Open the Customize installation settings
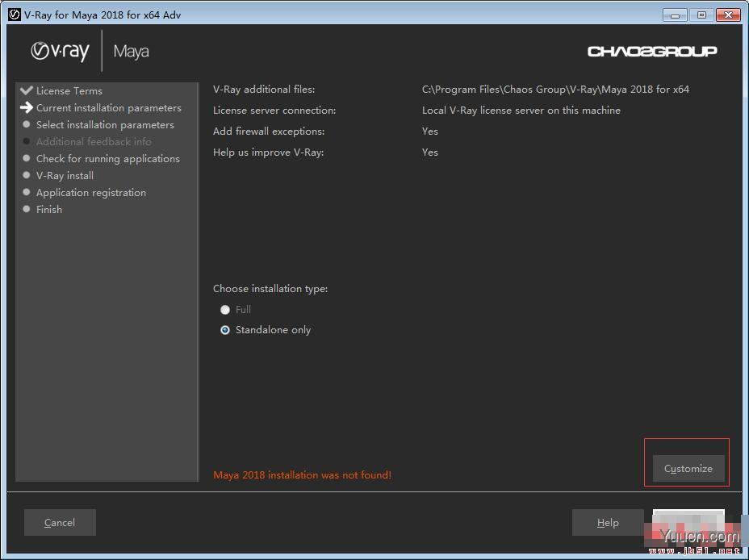Screen dimensions: 749x560 [688, 468]
